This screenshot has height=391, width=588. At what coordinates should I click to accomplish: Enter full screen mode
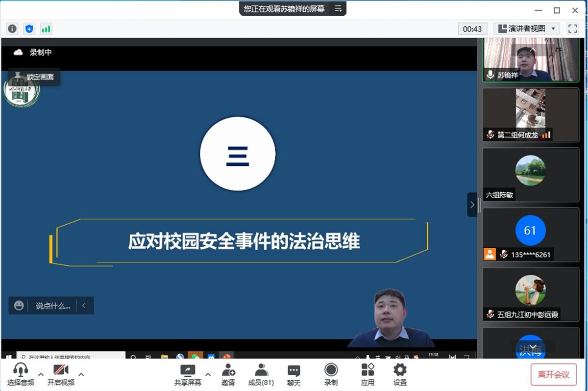point(572,29)
